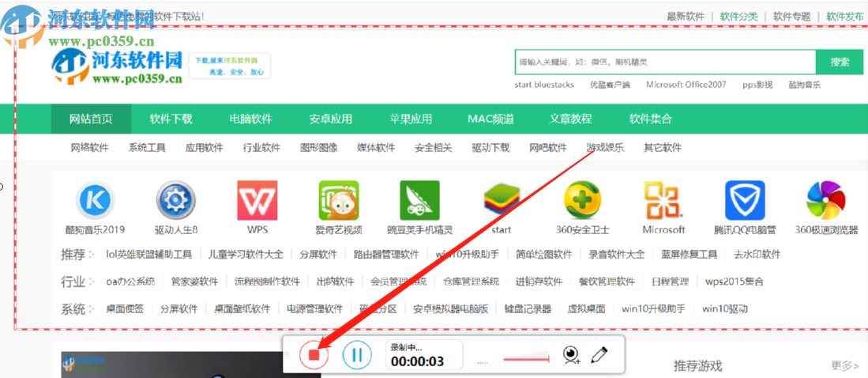Viewport: 868px width, 378px height.
Task: Open 流程图制作软件 link
Action: click(x=268, y=282)
